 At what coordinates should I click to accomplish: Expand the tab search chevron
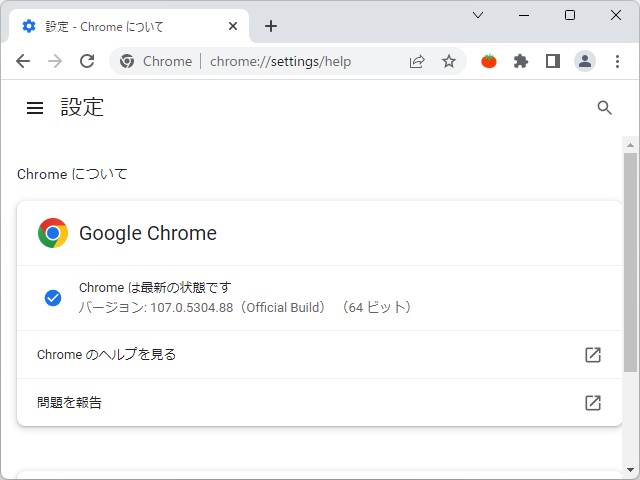[x=478, y=16]
